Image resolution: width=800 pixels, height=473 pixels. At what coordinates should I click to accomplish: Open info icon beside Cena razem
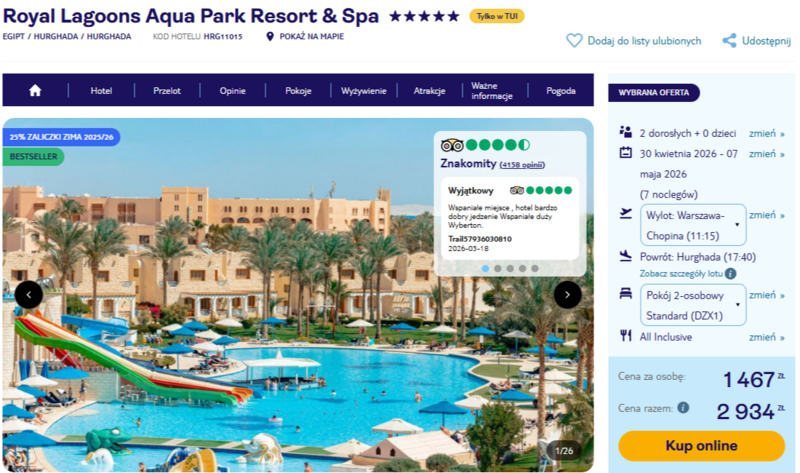[683, 407]
